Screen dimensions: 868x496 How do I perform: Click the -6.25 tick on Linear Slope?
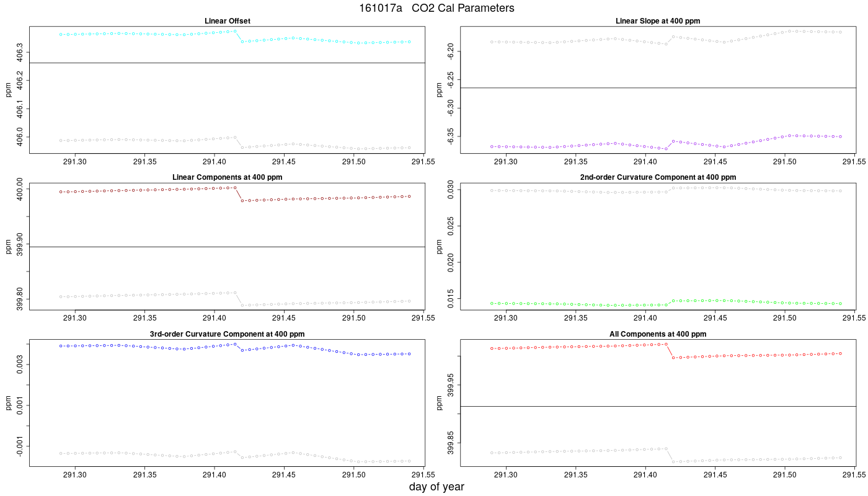451,79
